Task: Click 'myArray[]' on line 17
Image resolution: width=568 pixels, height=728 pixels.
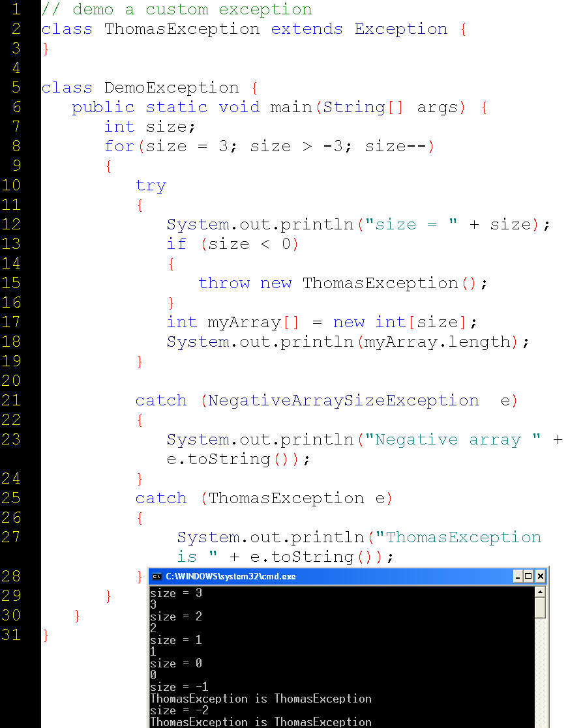Action: click(x=254, y=322)
